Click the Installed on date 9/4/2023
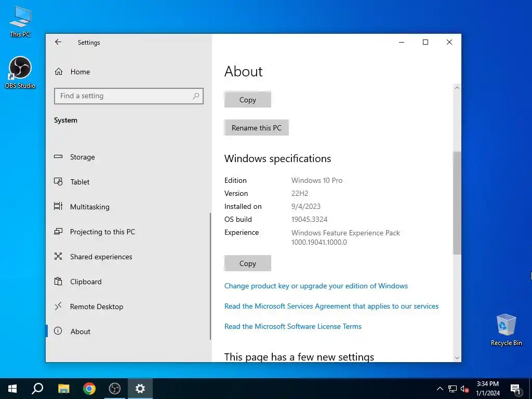Screen dimensions: 532x399 coord(305,206)
